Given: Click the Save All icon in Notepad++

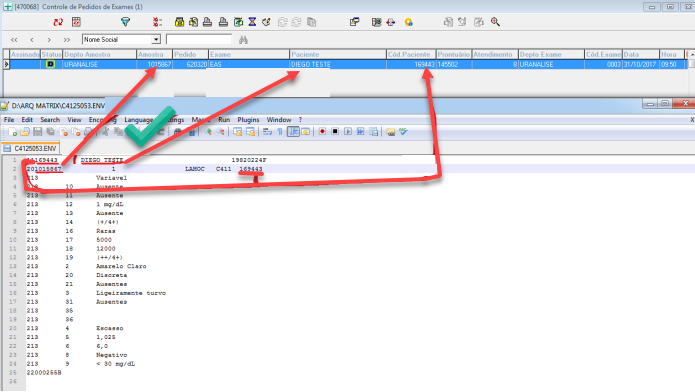Looking at the screenshot, I should tap(50, 132).
